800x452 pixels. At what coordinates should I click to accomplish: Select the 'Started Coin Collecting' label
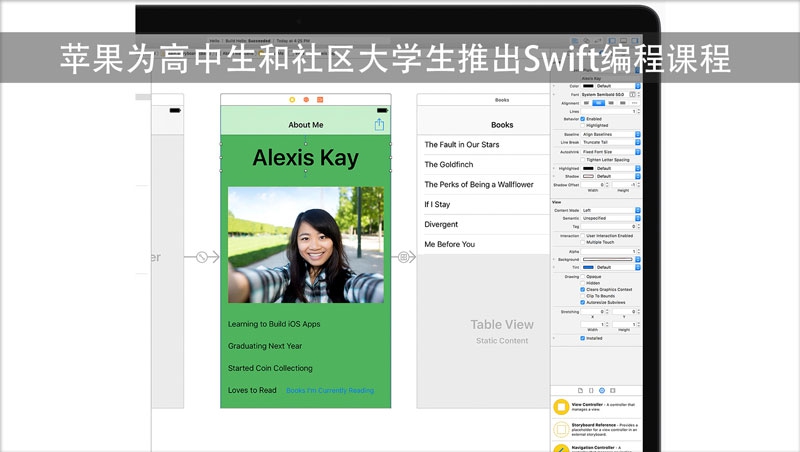[270, 368]
